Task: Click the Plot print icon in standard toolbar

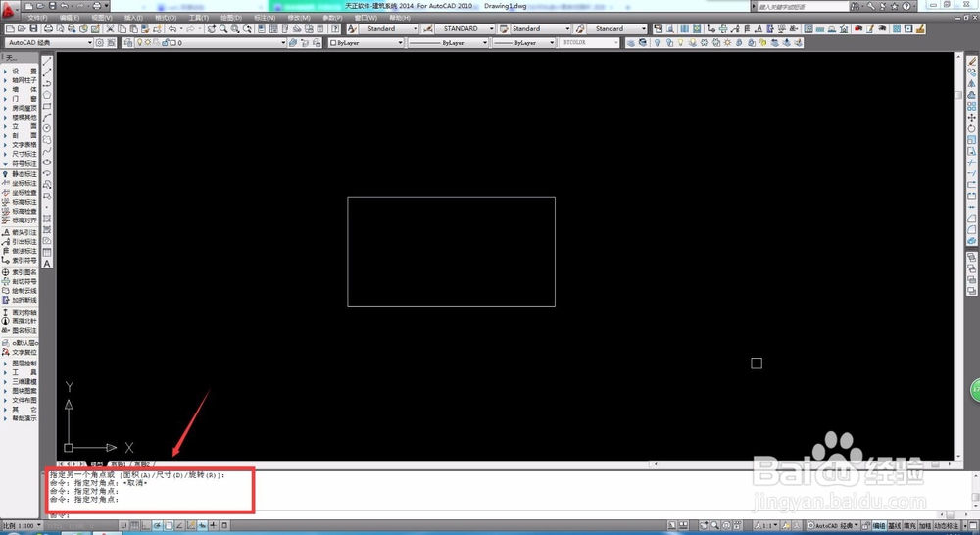Action: point(48,28)
